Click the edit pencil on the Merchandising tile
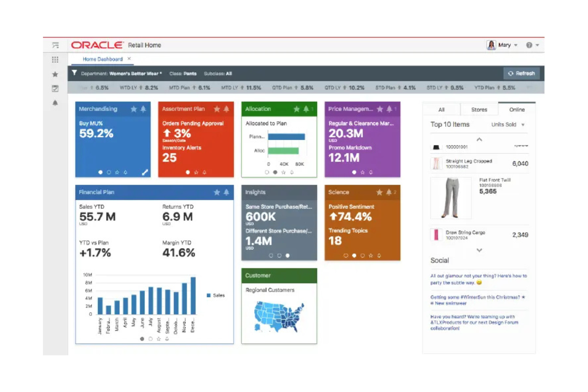This screenshot has height=392, width=588. point(145,172)
